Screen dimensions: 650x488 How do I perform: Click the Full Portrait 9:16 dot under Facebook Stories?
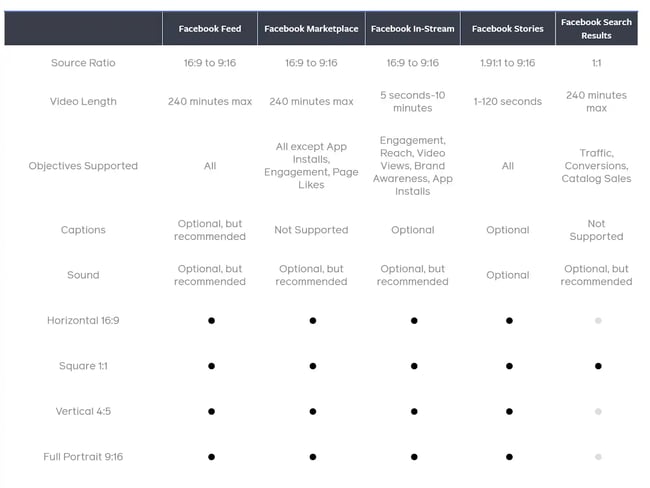(x=509, y=457)
